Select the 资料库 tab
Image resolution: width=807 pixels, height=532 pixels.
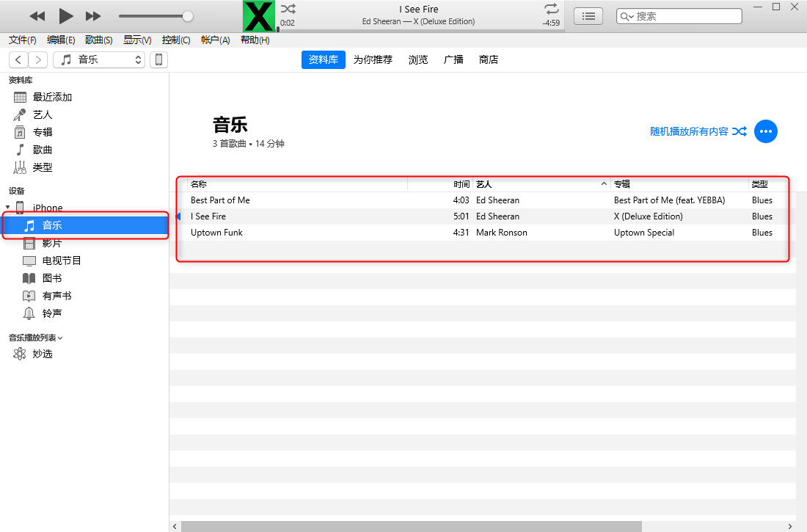tap(324, 59)
